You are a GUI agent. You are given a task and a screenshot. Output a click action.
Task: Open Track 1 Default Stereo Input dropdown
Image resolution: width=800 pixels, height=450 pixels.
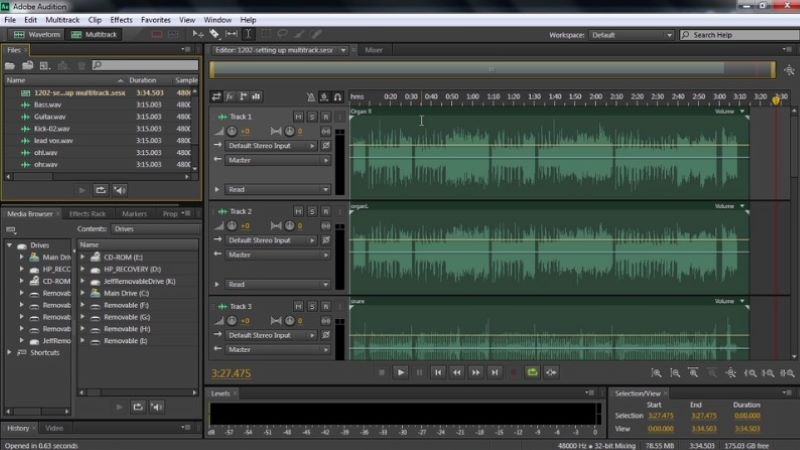(271, 146)
